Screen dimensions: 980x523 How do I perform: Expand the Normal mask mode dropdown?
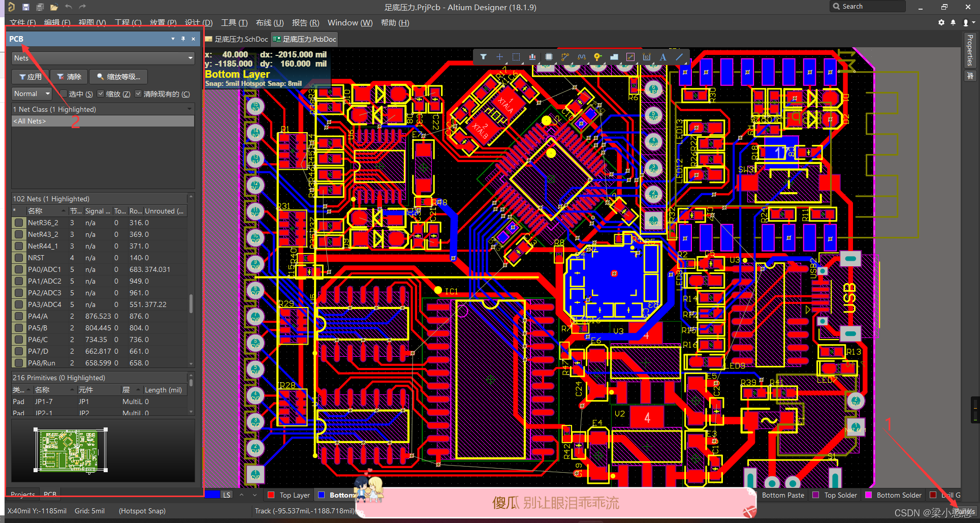[31, 94]
